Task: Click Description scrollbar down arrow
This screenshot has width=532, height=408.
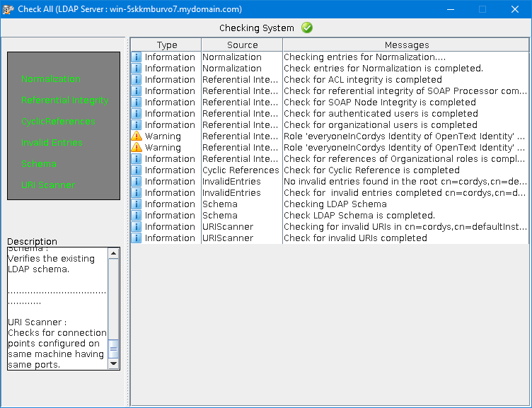Action: [x=114, y=364]
